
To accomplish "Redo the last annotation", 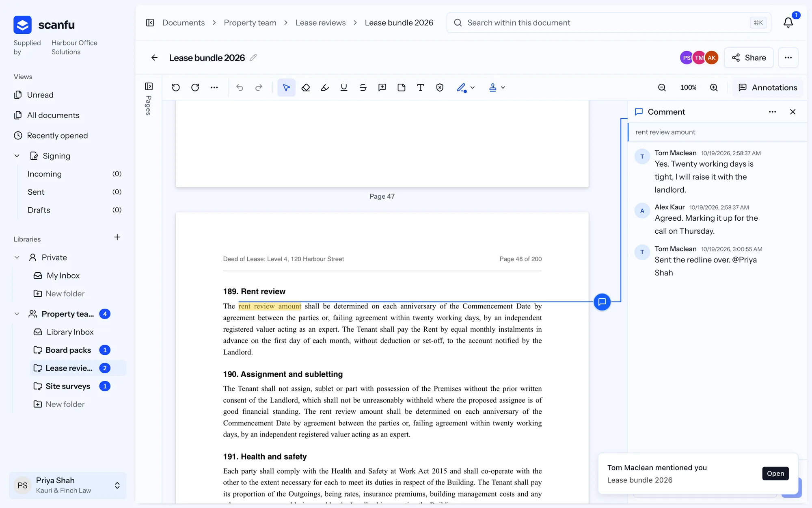I will point(259,87).
